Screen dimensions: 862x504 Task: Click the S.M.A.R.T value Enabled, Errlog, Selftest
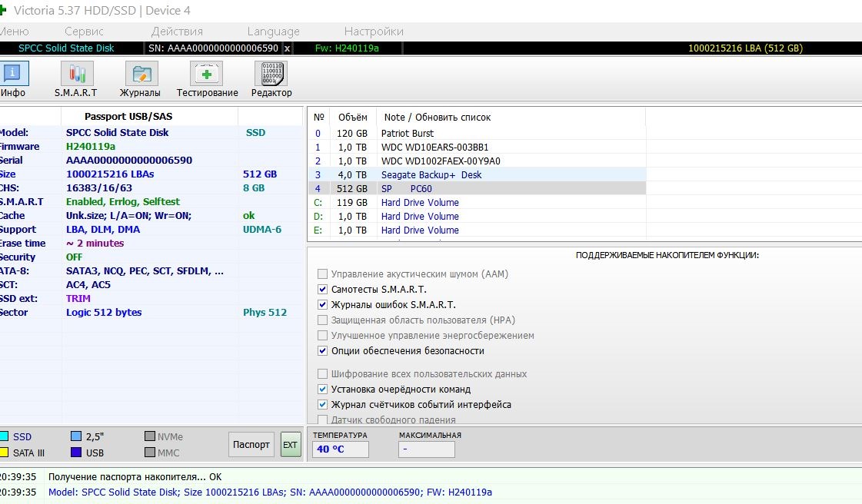click(123, 201)
